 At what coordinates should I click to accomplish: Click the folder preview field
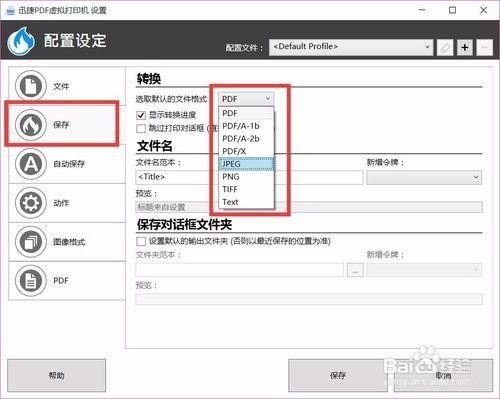(x=309, y=299)
